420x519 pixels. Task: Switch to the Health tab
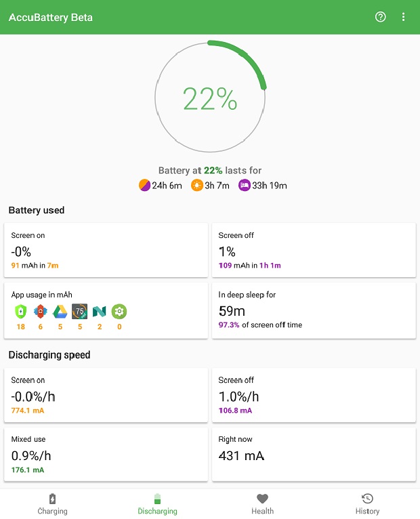tap(262, 504)
